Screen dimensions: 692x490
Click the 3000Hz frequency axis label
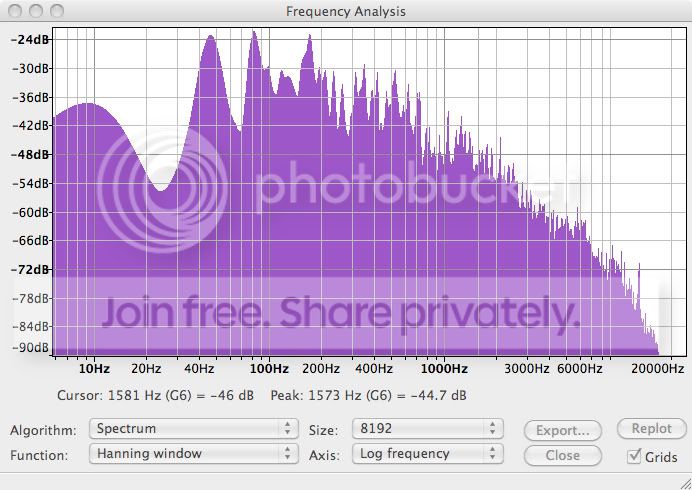[x=527, y=369]
